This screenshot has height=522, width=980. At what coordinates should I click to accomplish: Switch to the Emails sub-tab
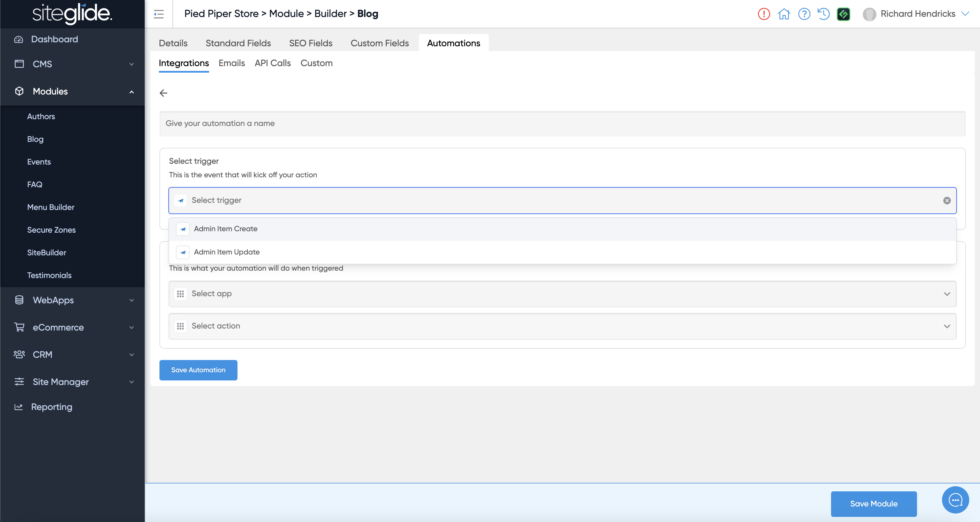tap(231, 63)
